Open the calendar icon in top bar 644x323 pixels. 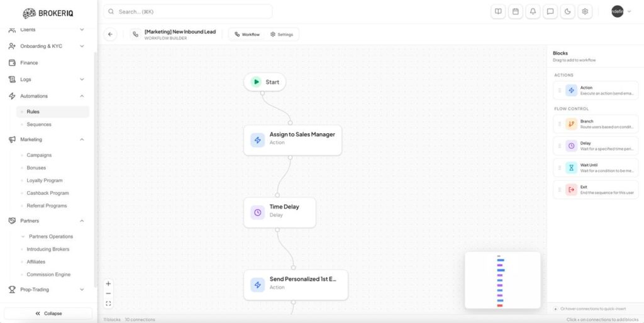coord(516,11)
